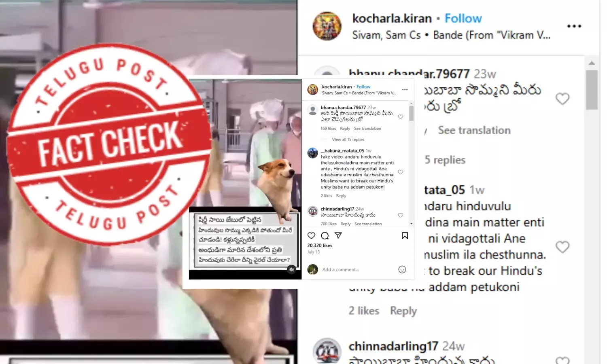View who liked via 169 likes
607x364 pixels.
328,129
